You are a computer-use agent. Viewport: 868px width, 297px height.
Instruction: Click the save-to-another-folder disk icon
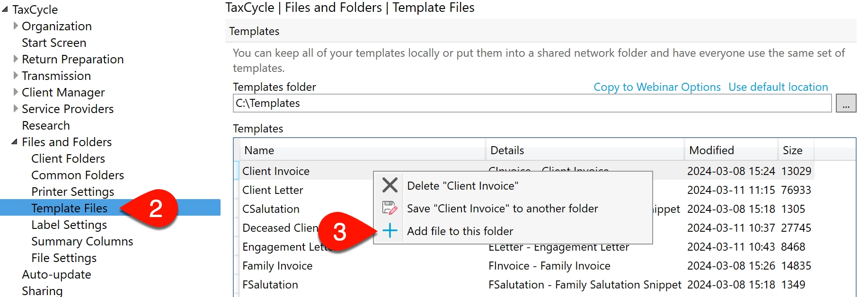pyautogui.click(x=390, y=208)
